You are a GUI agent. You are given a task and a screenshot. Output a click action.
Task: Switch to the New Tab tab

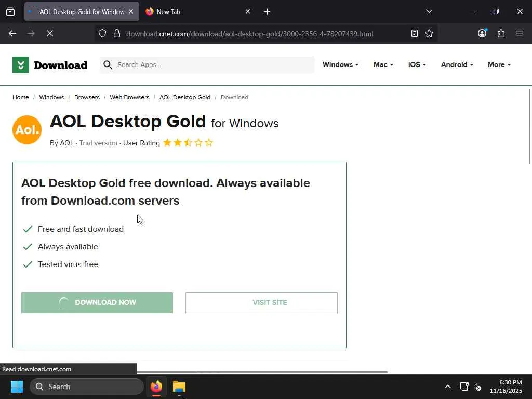(x=198, y=11)
